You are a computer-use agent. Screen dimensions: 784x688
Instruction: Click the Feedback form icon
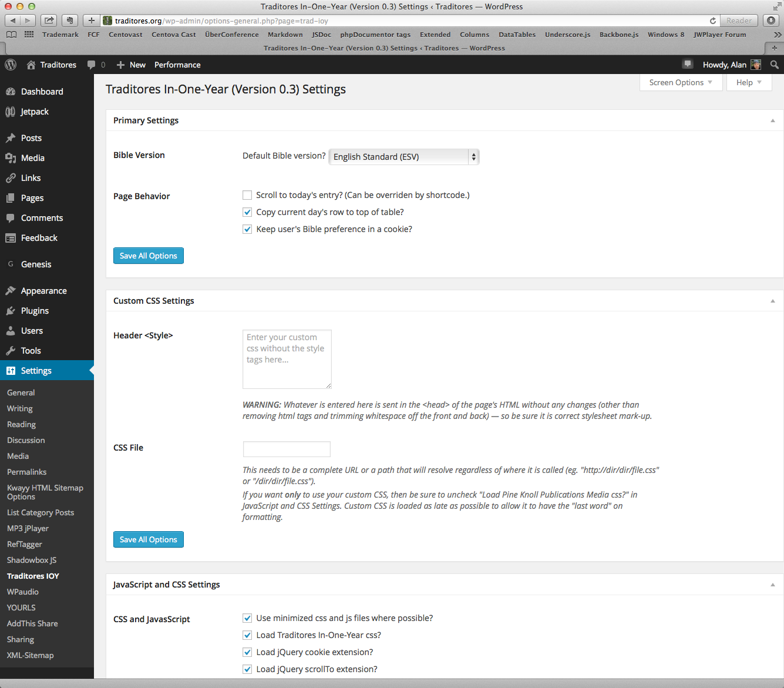[11, 238]
